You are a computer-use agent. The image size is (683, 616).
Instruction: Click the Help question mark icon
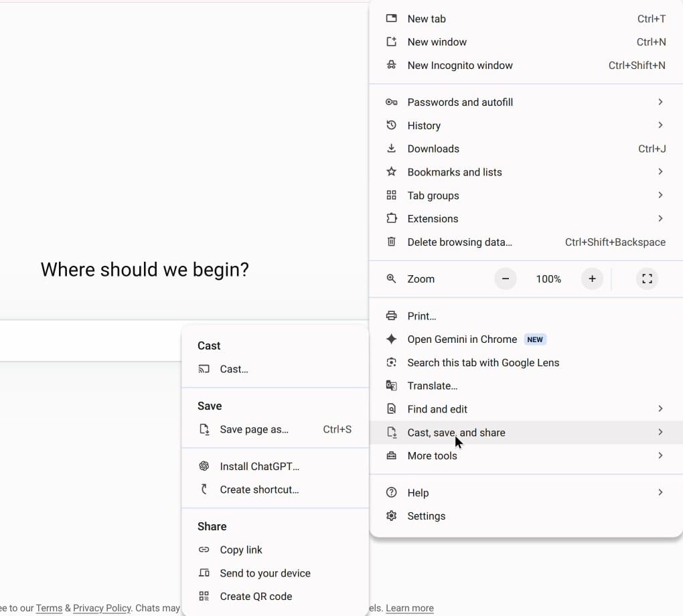pyautogui.click(x=391, y=492)
